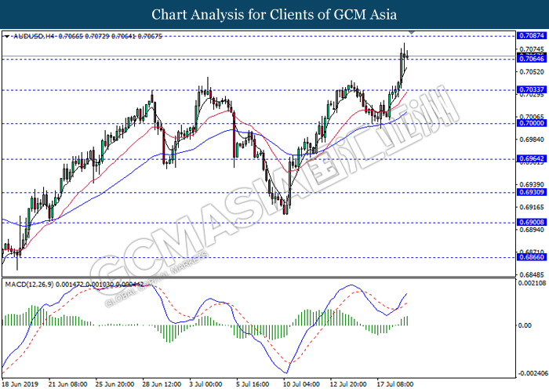Image resolution: width=549 pixels, height=392 pixels.
Task: Click the '17 Jul 08:00' time axis label
Action: 395,384
